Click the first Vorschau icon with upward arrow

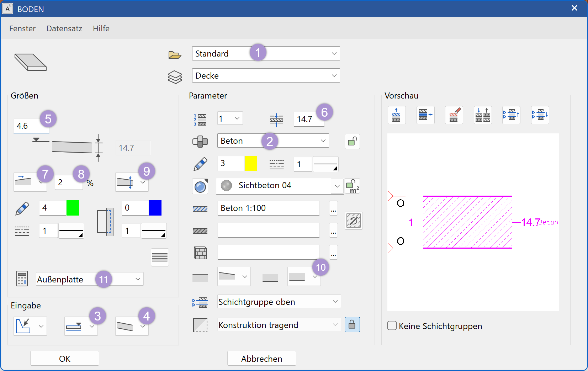pyautogui.click(x=396, y=115)
